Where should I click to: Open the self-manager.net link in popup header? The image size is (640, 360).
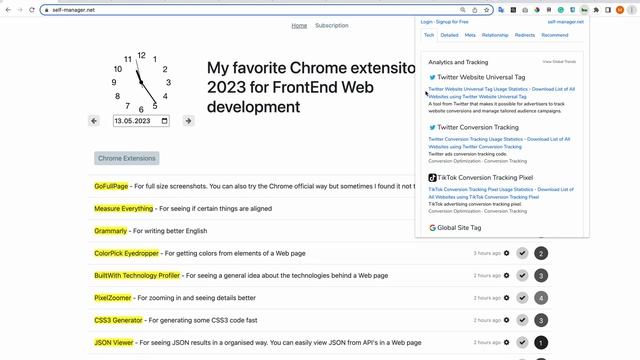point(566,22)
